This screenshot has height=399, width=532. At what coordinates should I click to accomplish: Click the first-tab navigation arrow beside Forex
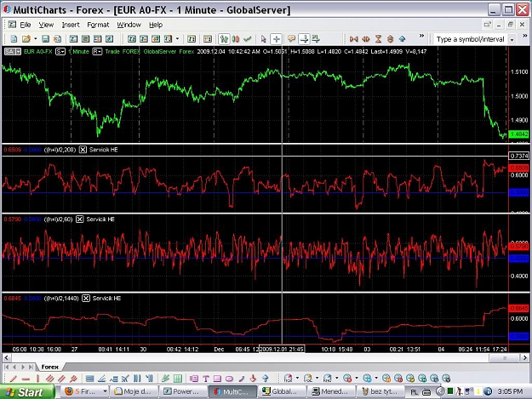pyautogui.click(x=6, y=367)
